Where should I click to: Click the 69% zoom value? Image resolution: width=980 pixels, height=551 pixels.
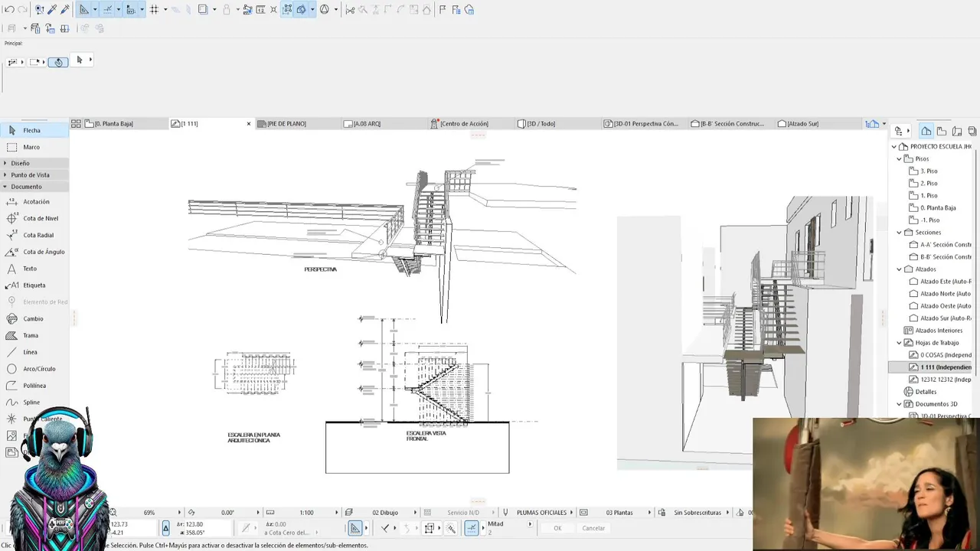149,512
